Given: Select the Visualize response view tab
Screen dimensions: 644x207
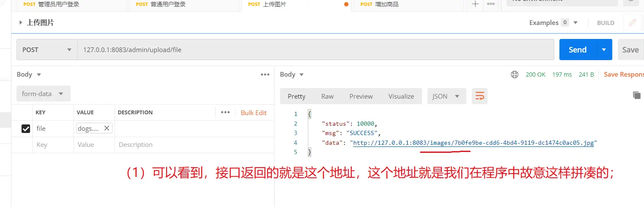Looking at the screenshot, I should [401, 96].
